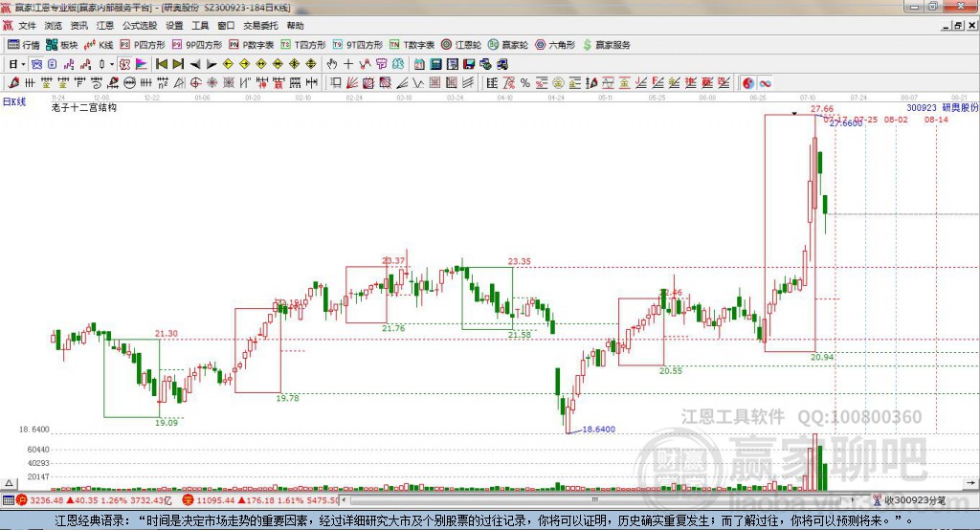Click the scroll-right arrow beside volume panel
The height and width of the screenshot is (530, 980).
point(970,483)
